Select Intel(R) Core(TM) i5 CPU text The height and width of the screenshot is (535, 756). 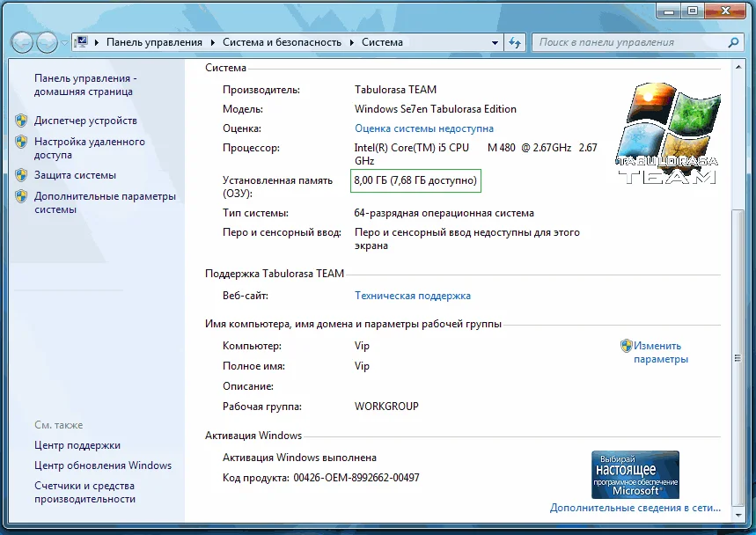[411, 148]
